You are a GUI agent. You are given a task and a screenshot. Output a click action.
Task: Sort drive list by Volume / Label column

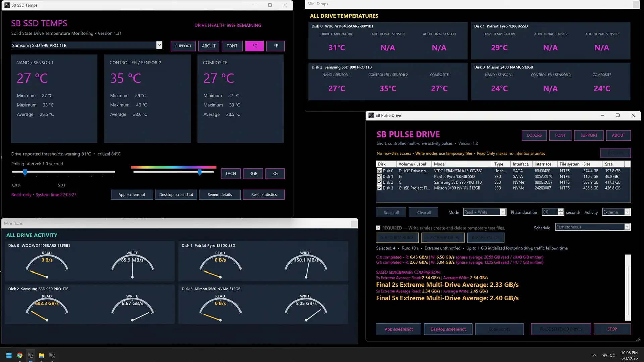coord(414,164)
